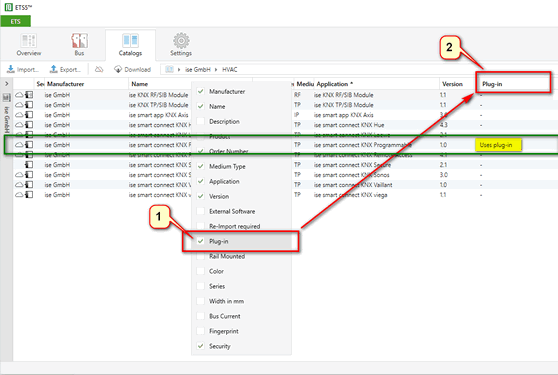
Task: Enable the Color column checkbox
Action: [x=201, y=271]
